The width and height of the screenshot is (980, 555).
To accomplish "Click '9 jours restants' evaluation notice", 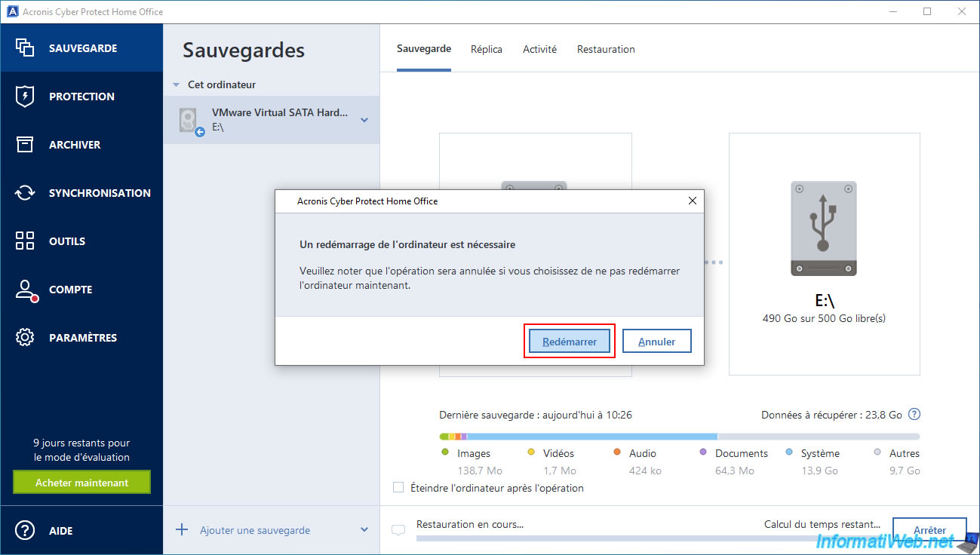I will [x=81, y=450].
